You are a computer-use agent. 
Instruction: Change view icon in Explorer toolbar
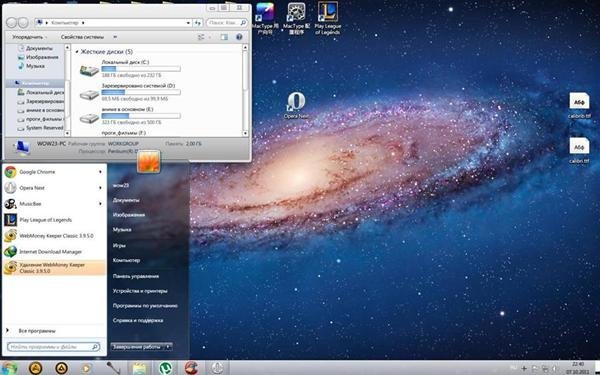point(201,37)
